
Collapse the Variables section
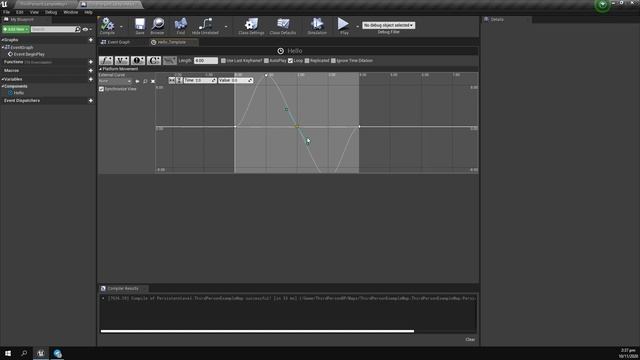pos(2,79)
